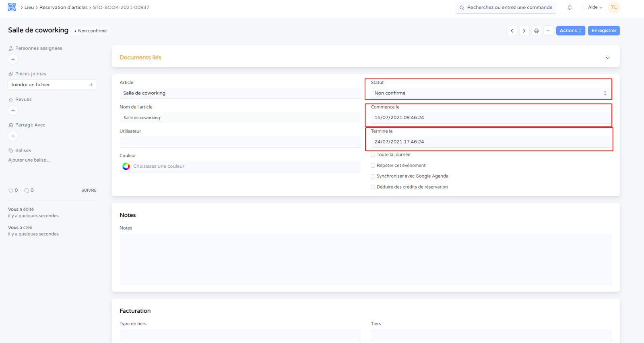Open the three-dots more options menu
Screen dimensions: 644x343
(549, 31)
